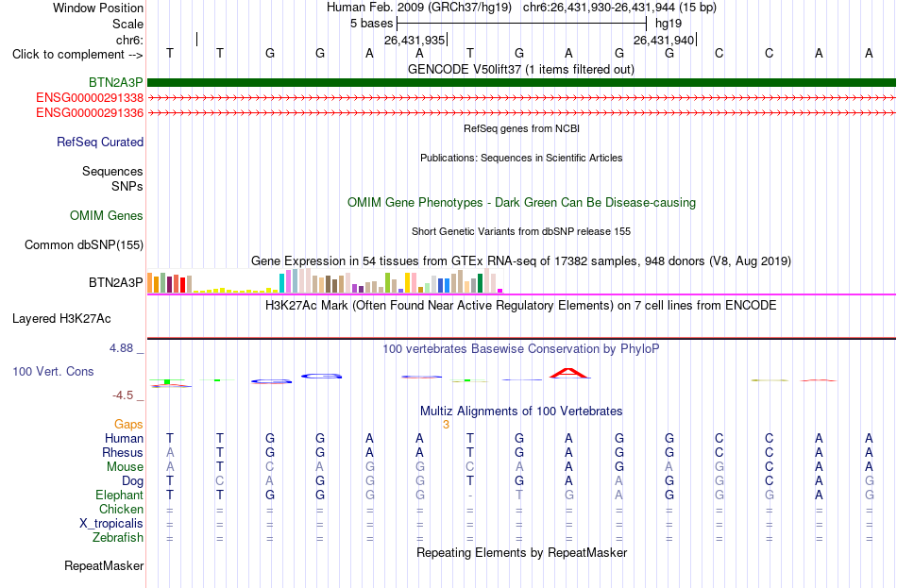Select the Elephant species label
897x588 pixels.
[120, 496]
